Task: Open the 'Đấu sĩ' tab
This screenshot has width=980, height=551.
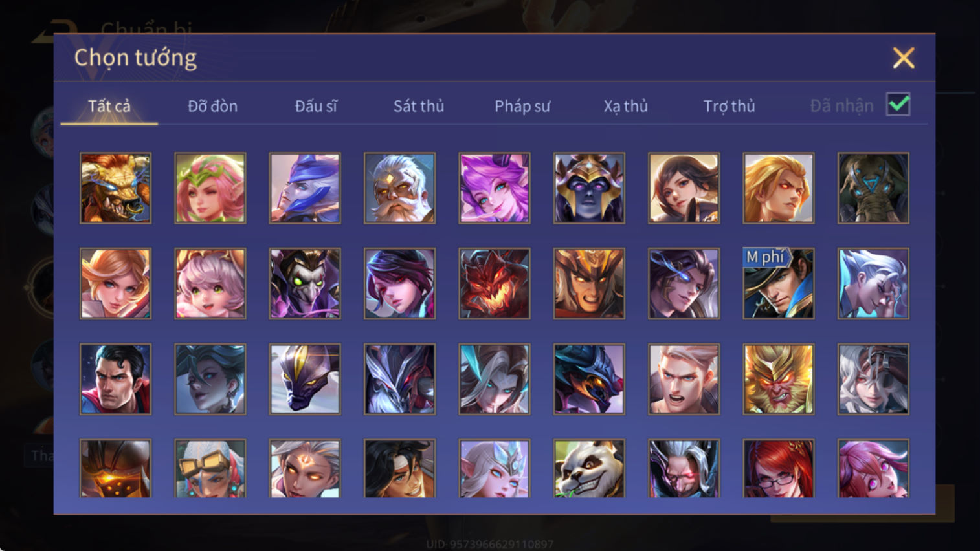Action: [x=316, y=105]
